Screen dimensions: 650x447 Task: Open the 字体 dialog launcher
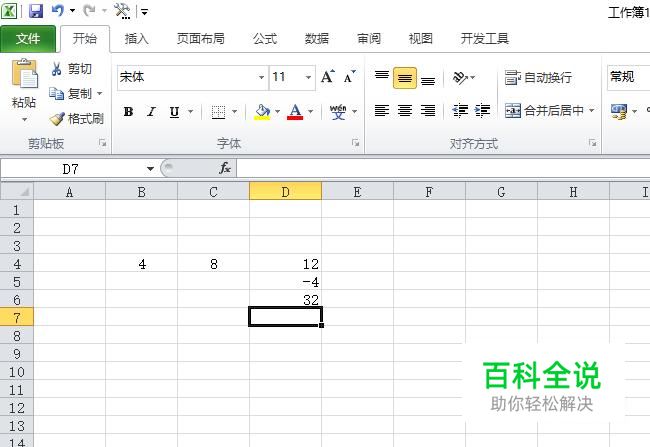pos(355,143)
